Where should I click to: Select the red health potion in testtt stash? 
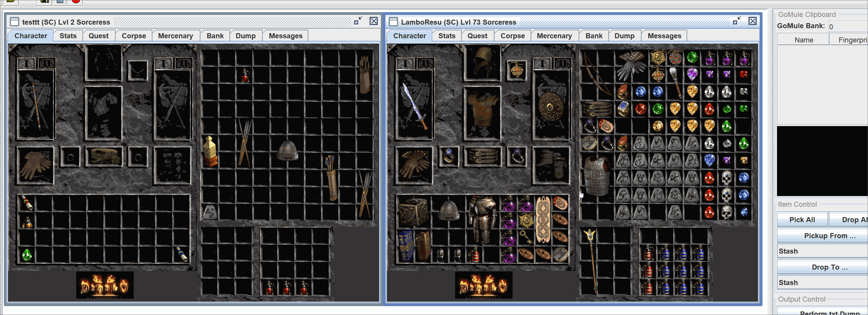click(245, 75)
